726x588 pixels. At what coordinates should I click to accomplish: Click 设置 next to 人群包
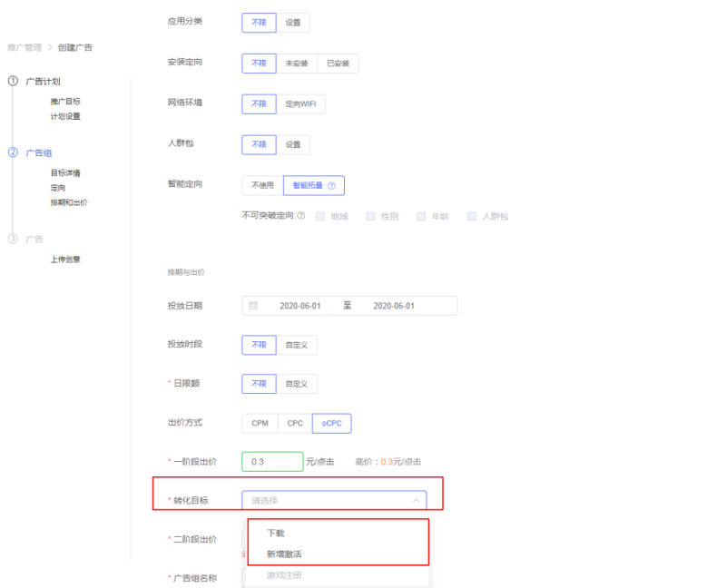click(x=294, y=144)
